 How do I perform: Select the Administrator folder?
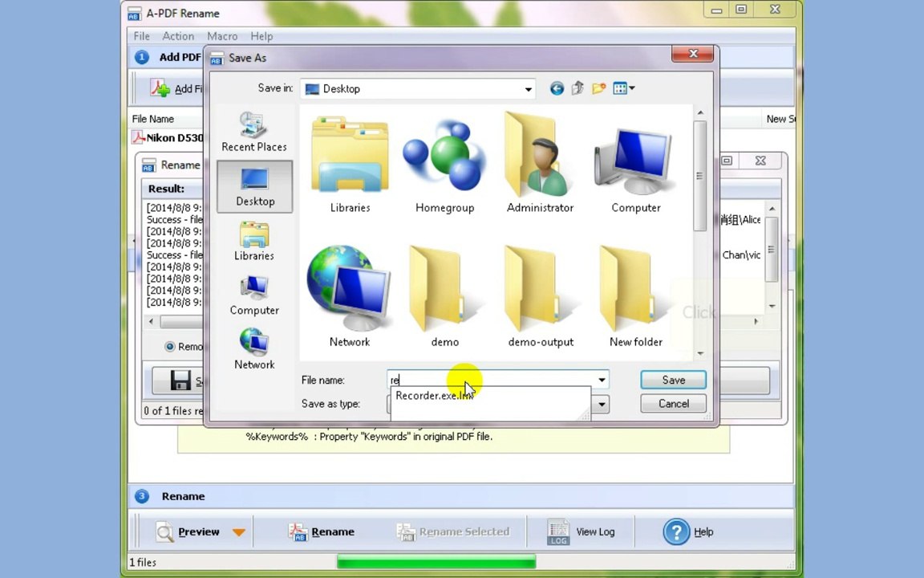[540, 163]
